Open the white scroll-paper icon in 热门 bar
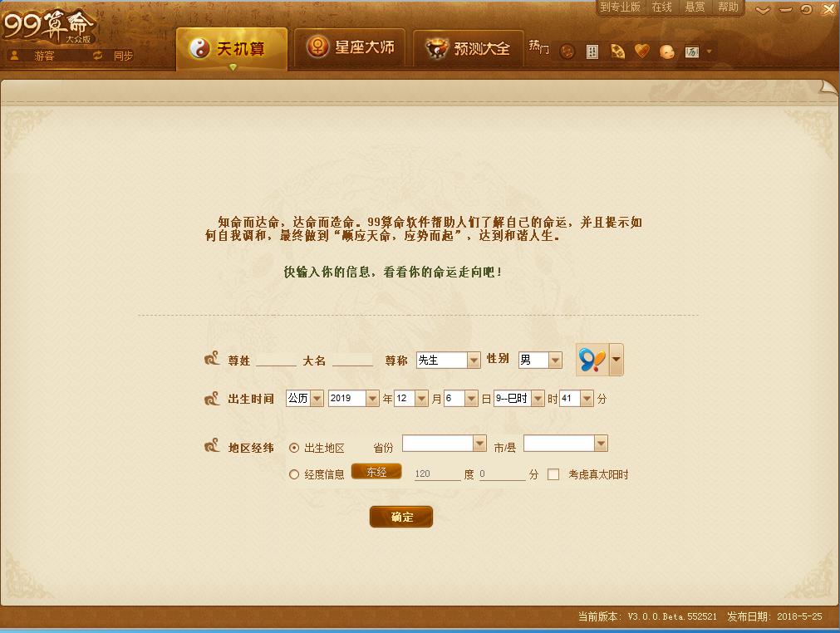 tap(592, 52)
